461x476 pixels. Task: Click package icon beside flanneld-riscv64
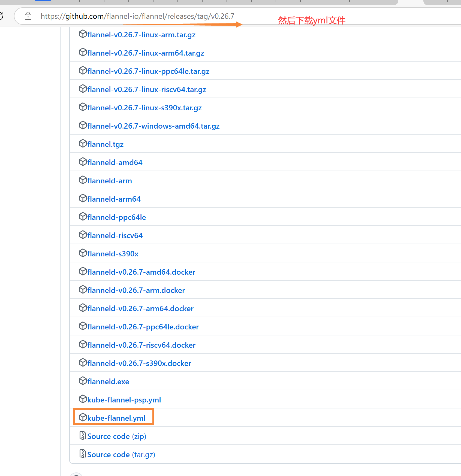(83, 235)
